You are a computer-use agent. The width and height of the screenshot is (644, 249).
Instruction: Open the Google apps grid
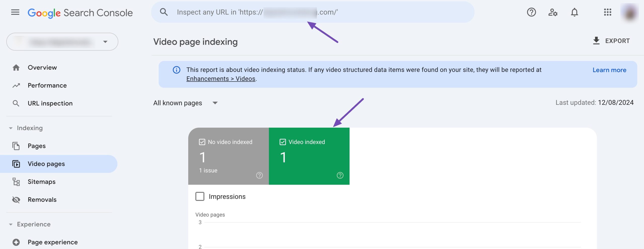pyautogui.click(x=608, y=12)
